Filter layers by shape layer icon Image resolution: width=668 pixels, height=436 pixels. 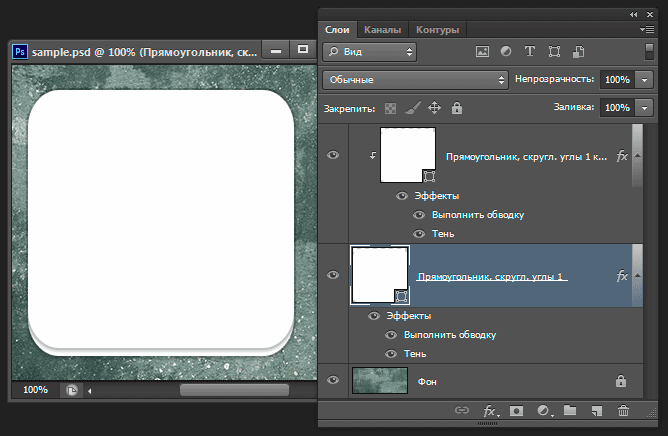[554, 52]
